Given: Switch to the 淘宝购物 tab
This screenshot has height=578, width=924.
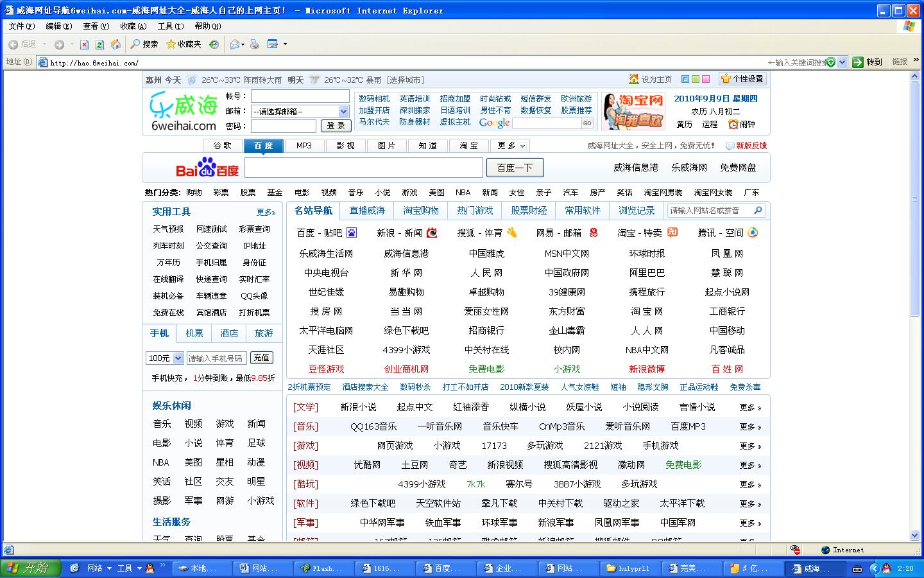Looking at the screenshot, I should point(421,211).
